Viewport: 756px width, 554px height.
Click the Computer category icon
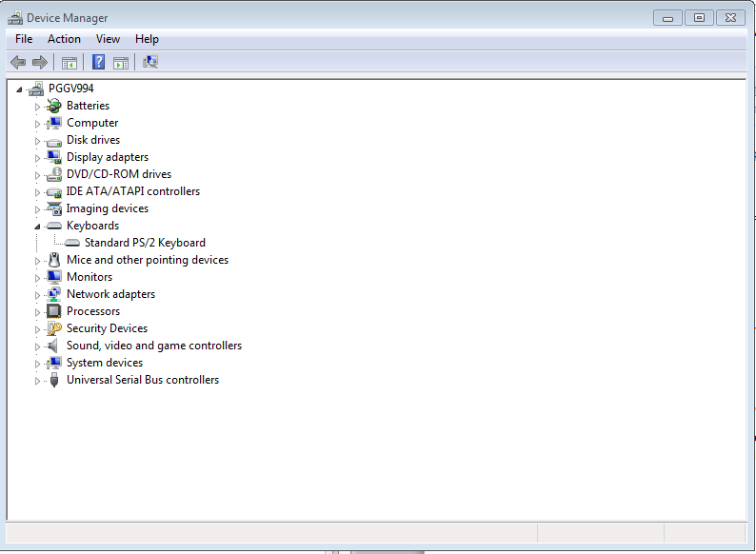(x=54, y=123)
